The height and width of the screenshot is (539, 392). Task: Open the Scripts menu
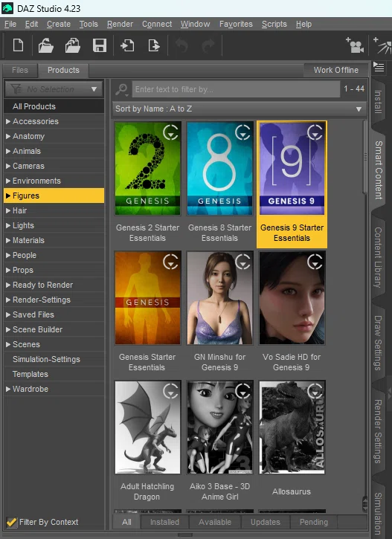click(274, 24)
